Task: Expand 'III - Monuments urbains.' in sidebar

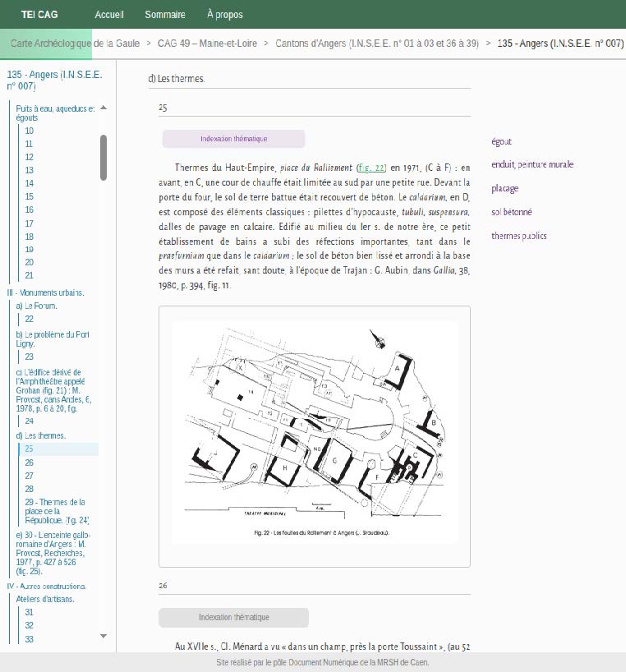Action: 46,292
